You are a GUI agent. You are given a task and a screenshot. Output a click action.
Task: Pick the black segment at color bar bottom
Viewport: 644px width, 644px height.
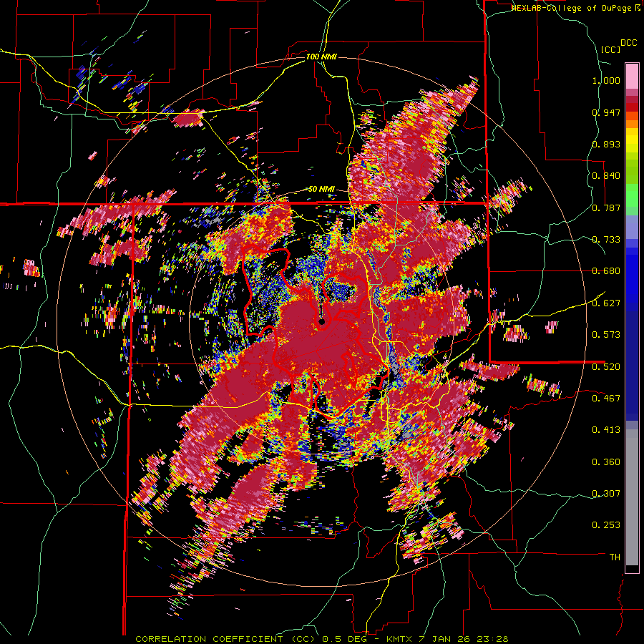632,569
